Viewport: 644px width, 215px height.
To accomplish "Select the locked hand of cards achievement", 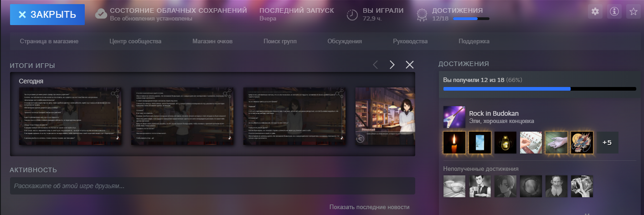I will click(x=582, y=186).
